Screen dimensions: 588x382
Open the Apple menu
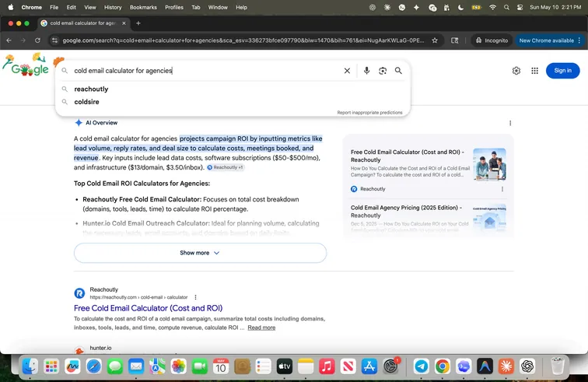click(11, 7)
